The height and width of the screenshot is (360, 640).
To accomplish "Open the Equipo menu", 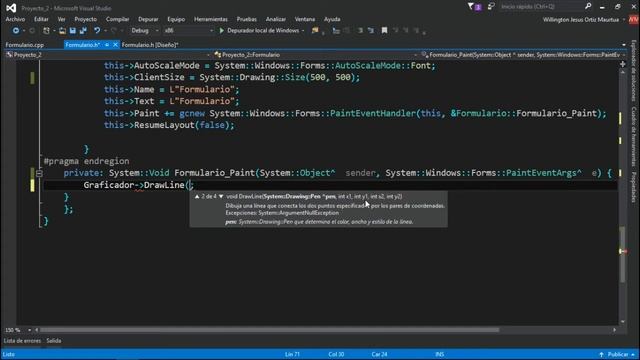I will tap(176, 19).
